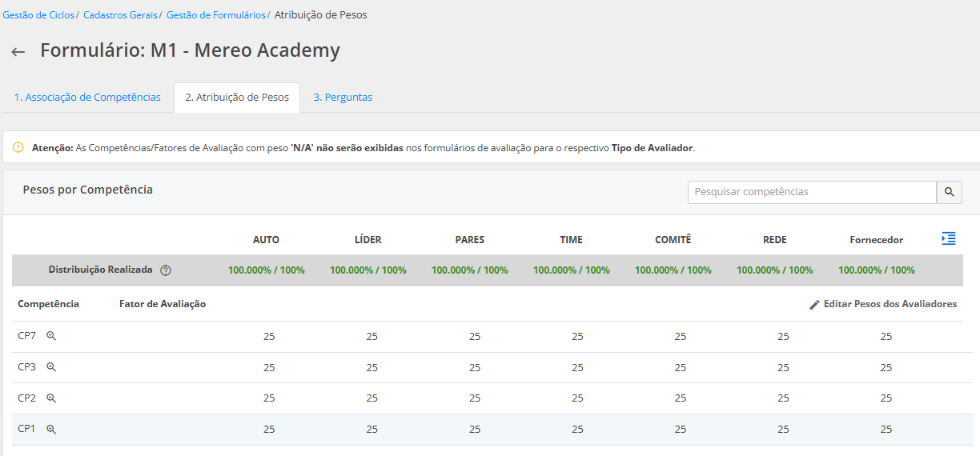Select the Atribuição de Pesos tab

point(237,98)
